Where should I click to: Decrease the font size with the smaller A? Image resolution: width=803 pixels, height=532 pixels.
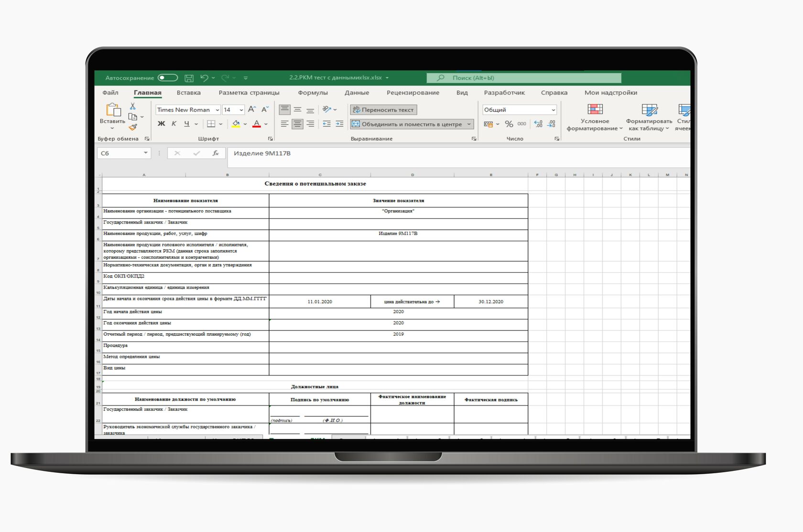pos(265,109)
